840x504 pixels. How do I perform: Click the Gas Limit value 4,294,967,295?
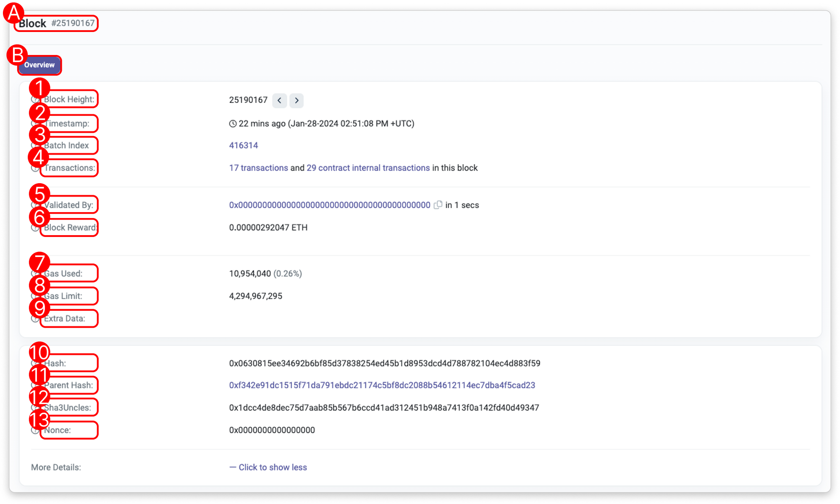pos(255,296)
